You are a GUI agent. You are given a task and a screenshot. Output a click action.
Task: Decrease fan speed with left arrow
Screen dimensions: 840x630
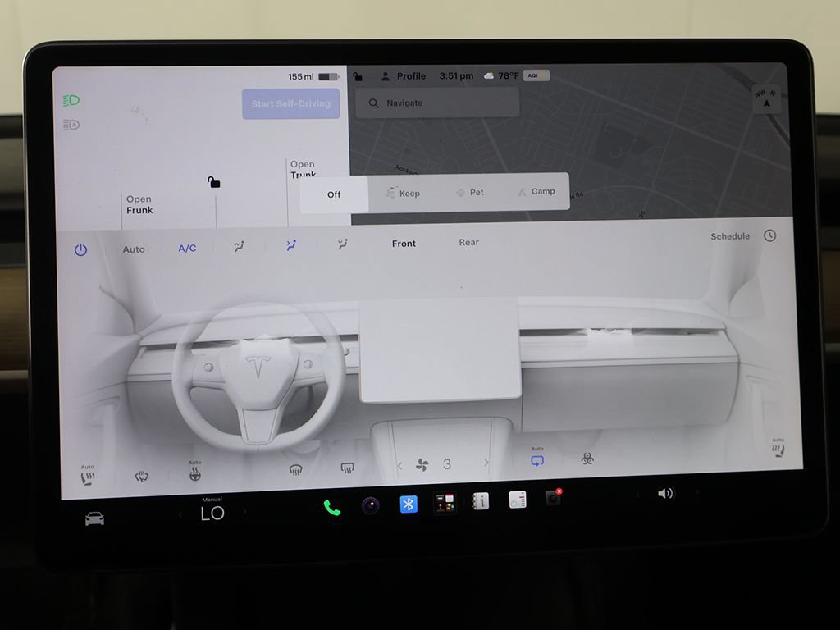click(399, 466)
